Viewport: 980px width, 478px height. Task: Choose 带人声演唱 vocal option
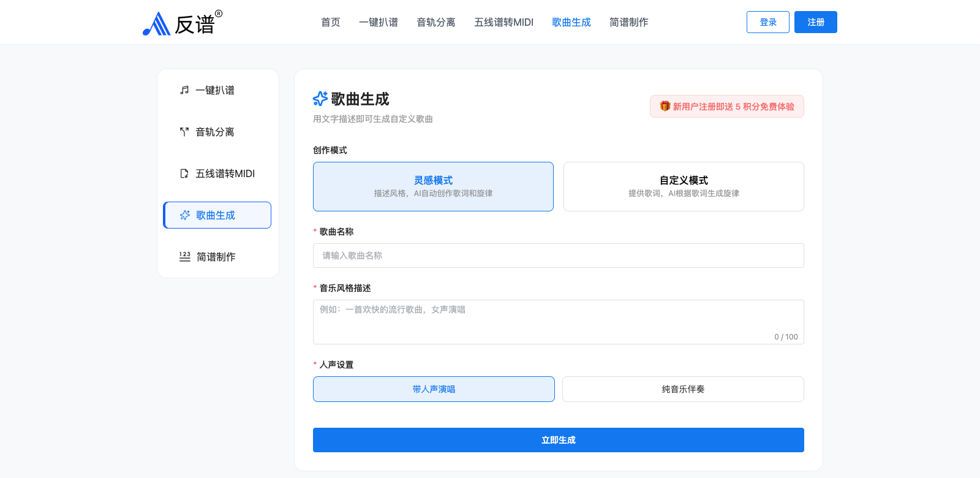coord(434,389)
